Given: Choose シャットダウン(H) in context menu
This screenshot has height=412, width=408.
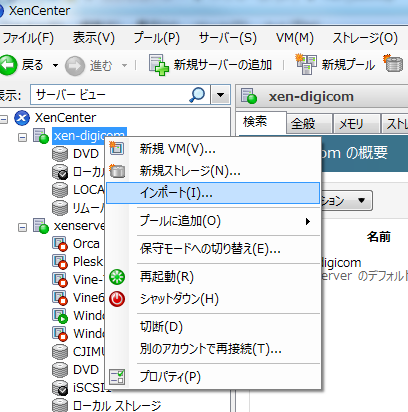Looking at the screenshot, I should 213,299.
